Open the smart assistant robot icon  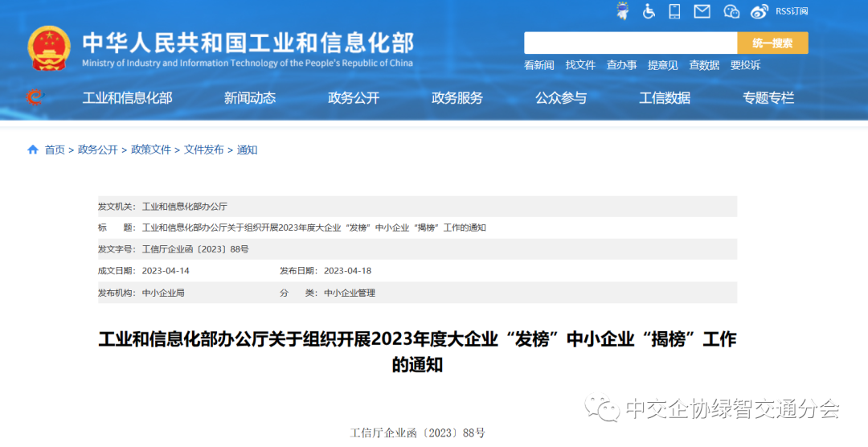(623, 11)
